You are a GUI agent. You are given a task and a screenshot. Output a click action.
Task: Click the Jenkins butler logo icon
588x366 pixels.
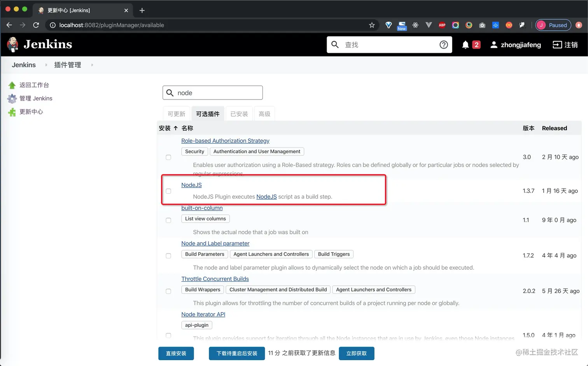(13, 45)
